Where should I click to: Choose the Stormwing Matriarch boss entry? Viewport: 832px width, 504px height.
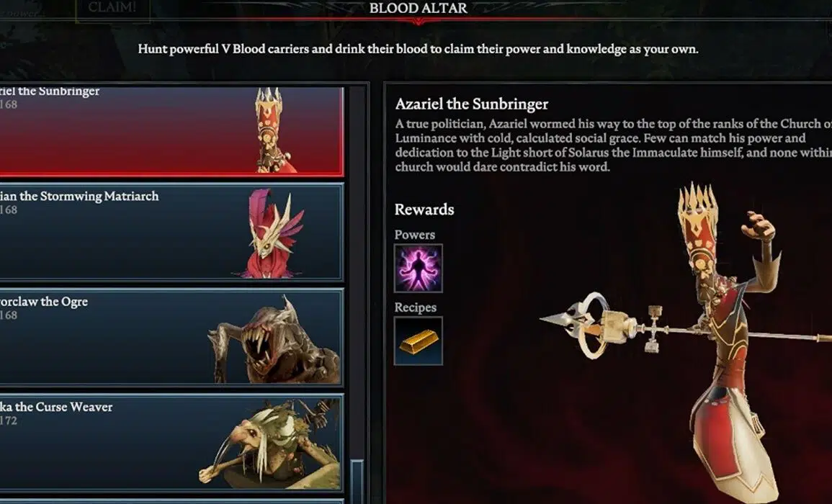pyautogui.click(x=171, y=231)
